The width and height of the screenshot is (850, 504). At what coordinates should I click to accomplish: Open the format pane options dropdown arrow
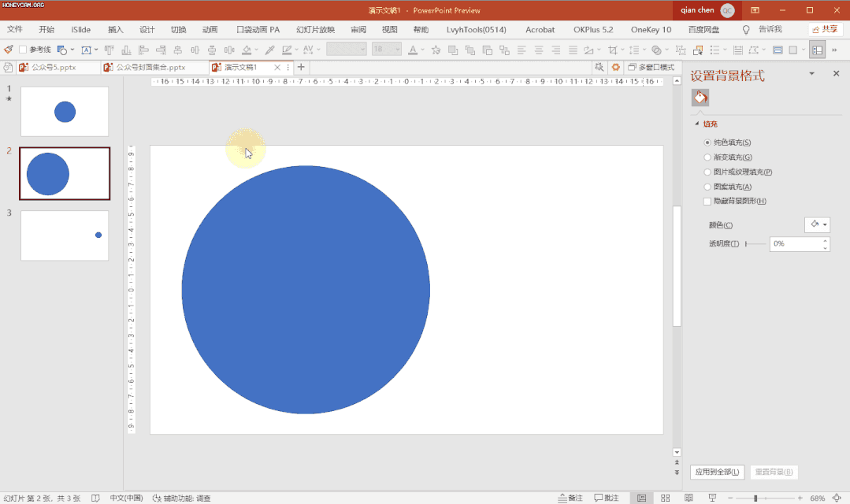[812, 74]
